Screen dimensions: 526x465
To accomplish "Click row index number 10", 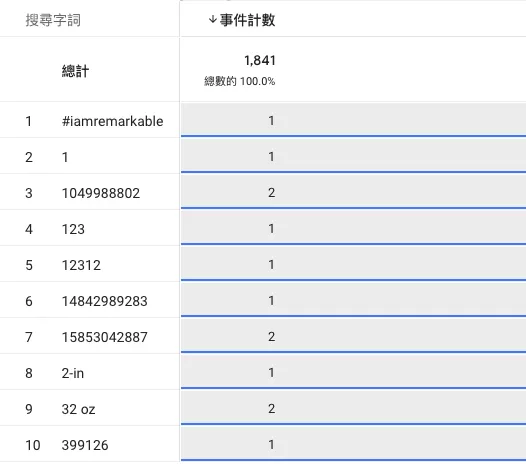I will [33, 445].
